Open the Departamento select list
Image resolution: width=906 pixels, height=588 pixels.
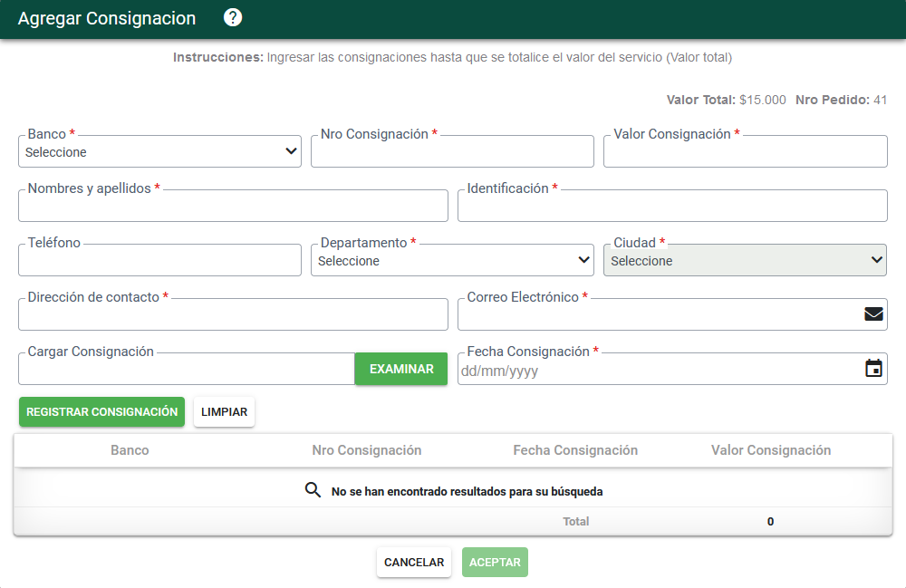[x=452, y=261]
